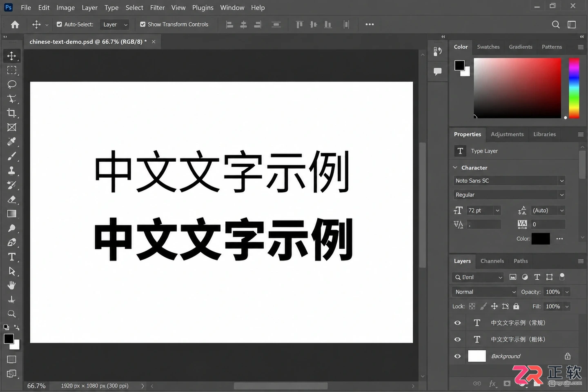Select the Eraser tool
588x392 pixels.
[x=12, y=199]
